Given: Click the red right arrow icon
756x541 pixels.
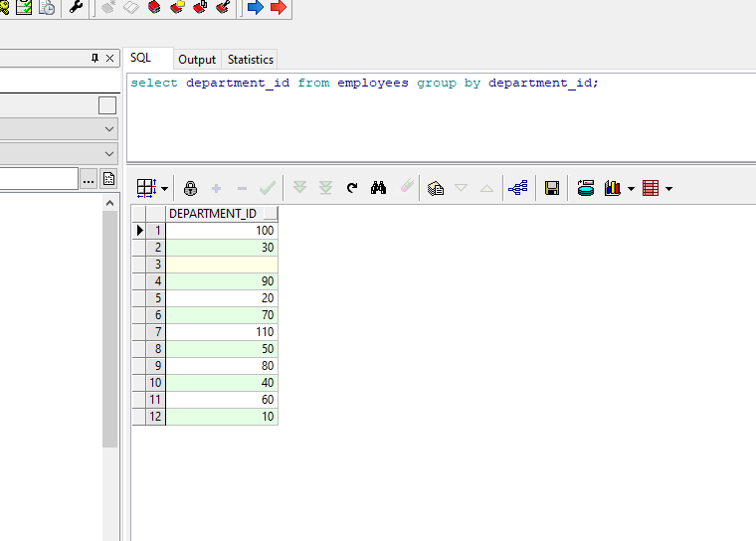Looking at the screenshot, I should (279, 7).
